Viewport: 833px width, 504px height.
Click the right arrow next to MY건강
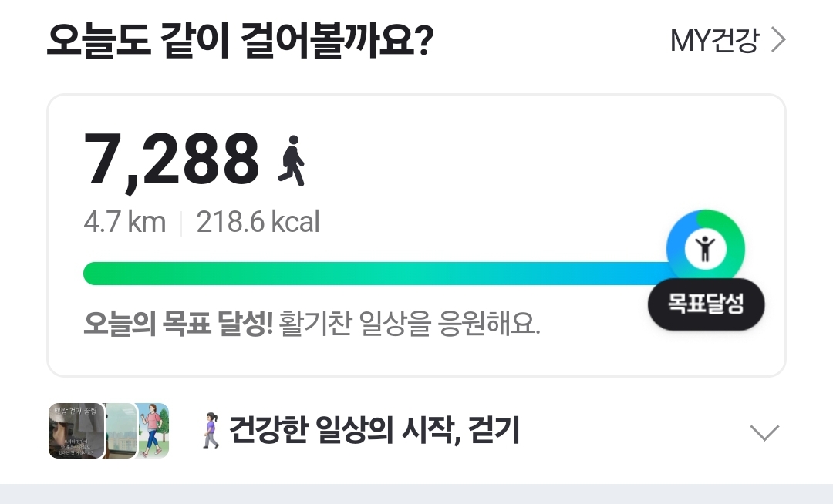tap(778, 41)
